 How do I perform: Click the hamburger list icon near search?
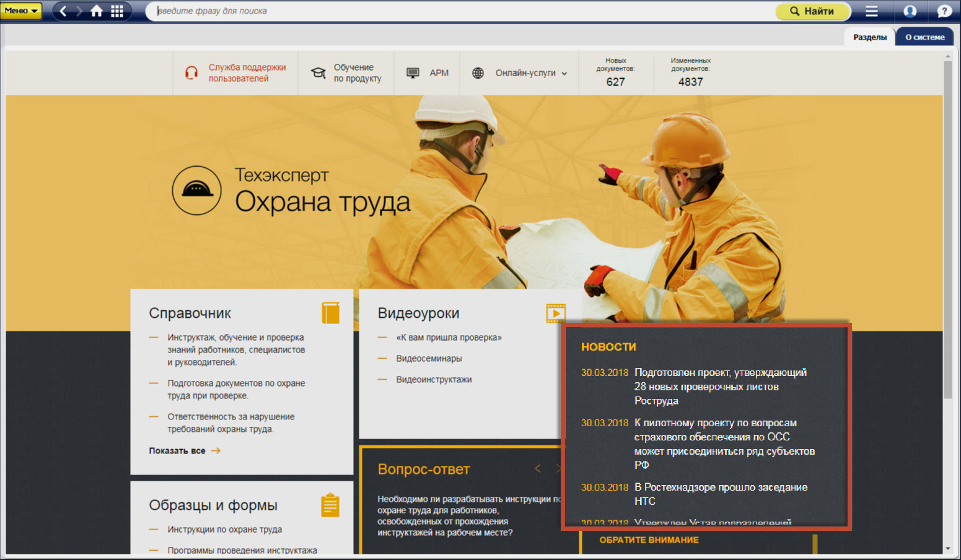(871, 11)
